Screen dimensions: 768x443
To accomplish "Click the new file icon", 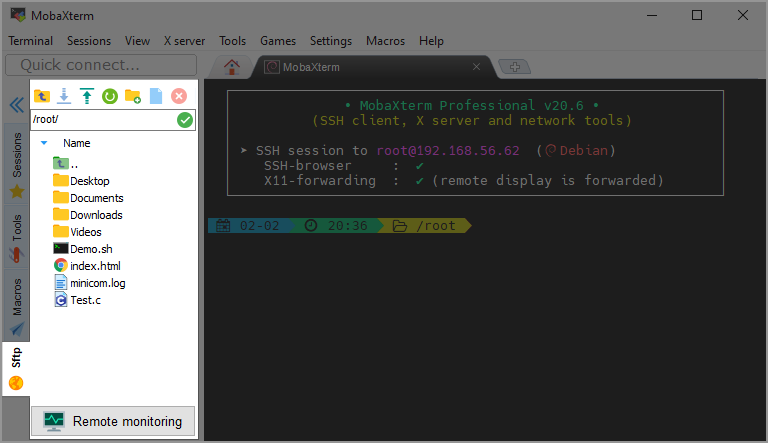I will [x=156, y=96].
